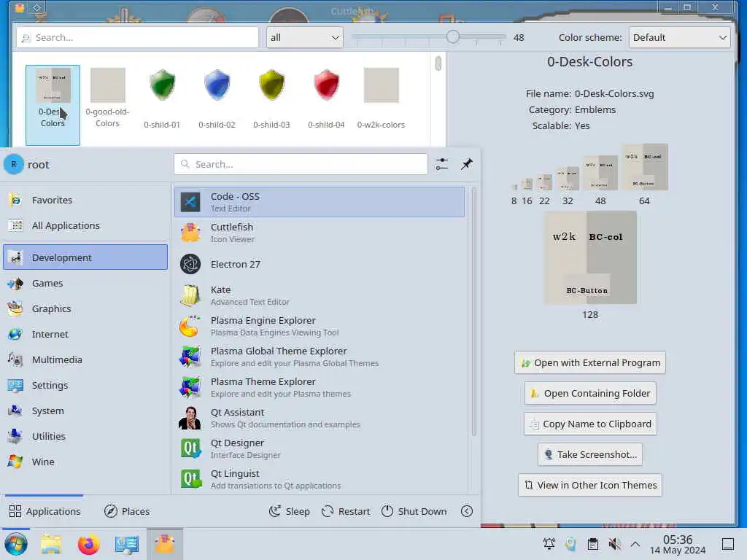Switch to the Applications tab
747x560 pixels.
[x=44, y=511]
